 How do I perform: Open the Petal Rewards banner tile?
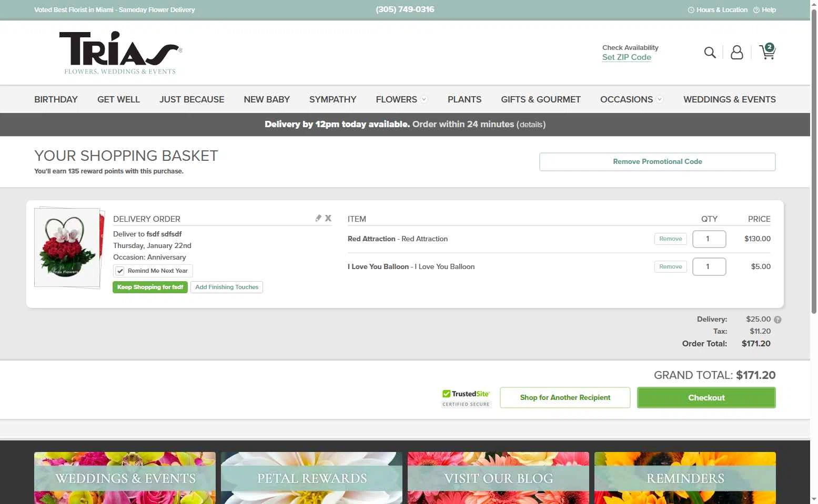coord(311,478)
